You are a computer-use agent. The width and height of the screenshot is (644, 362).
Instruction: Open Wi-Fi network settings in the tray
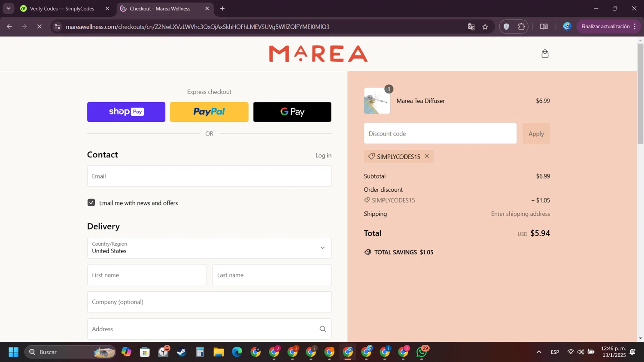(x=571, y=352)
